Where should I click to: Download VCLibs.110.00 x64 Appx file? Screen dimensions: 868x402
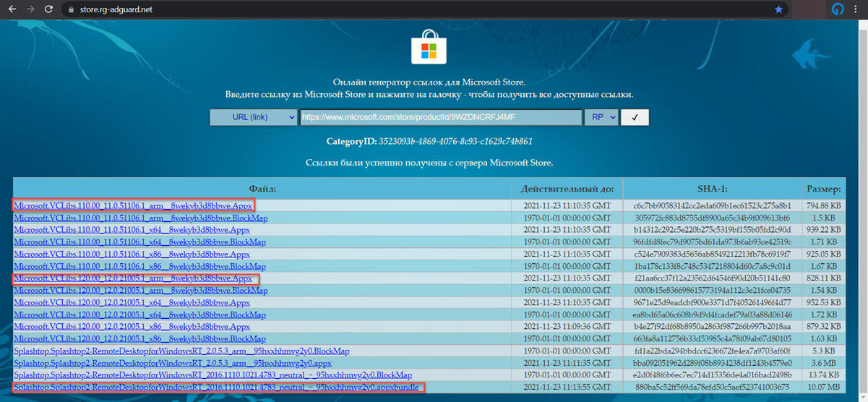coord(132,230)
